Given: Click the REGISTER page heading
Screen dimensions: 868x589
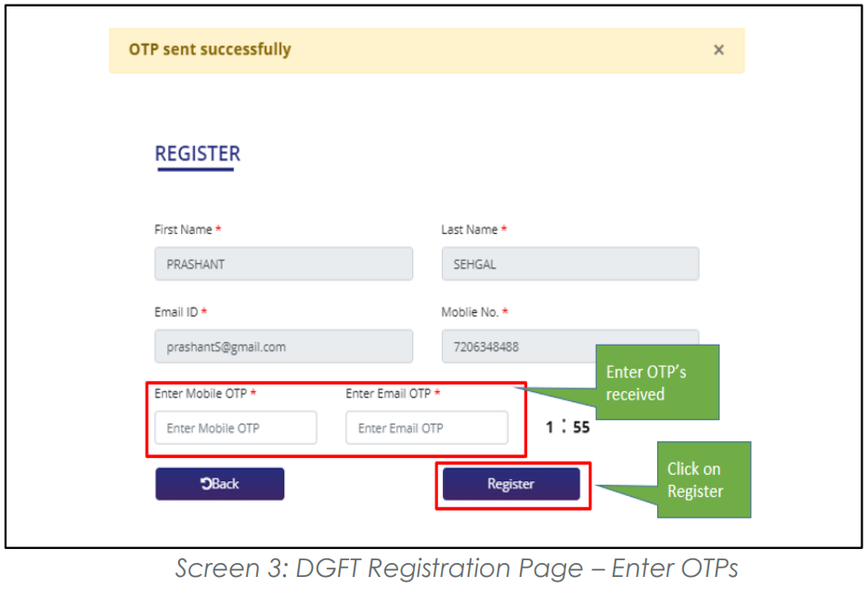Looking at the screenshot, I should click(x=198, y=153).
